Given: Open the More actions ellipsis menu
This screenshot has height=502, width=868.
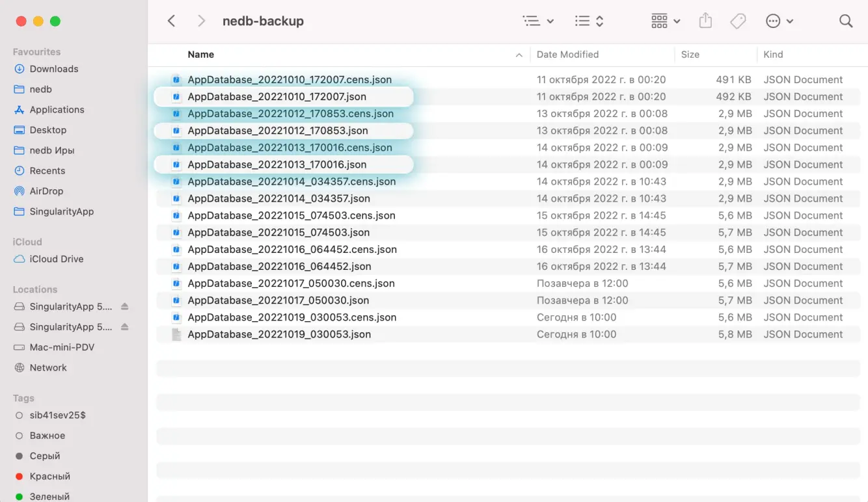Looking at the screenshot, I should tap(780, 21).
